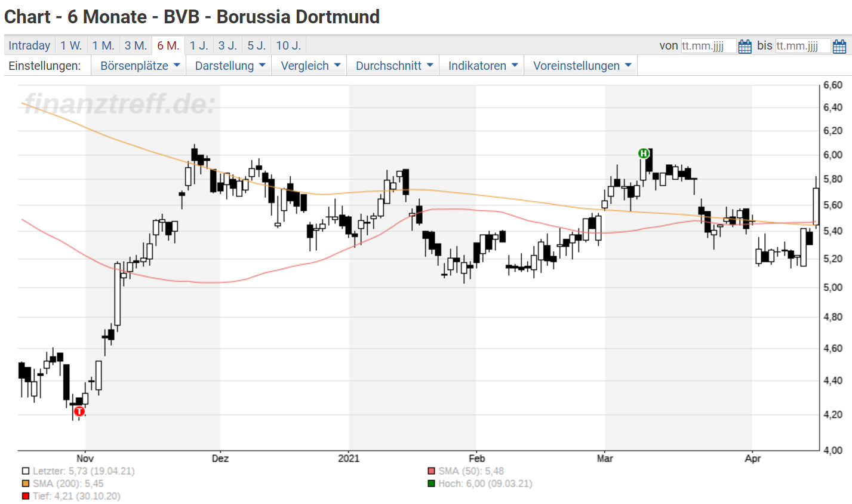Expand the Durchschnitt dropdown
Viewport: 852px width, 504px height.
393,66
